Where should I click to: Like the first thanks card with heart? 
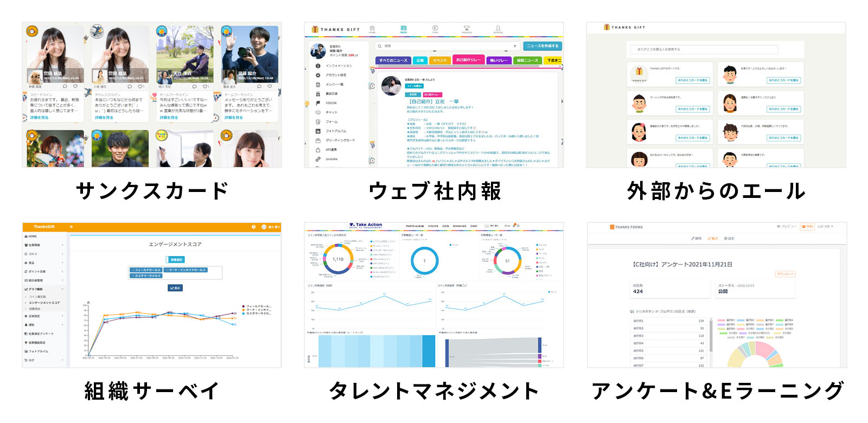coord(75,86)
